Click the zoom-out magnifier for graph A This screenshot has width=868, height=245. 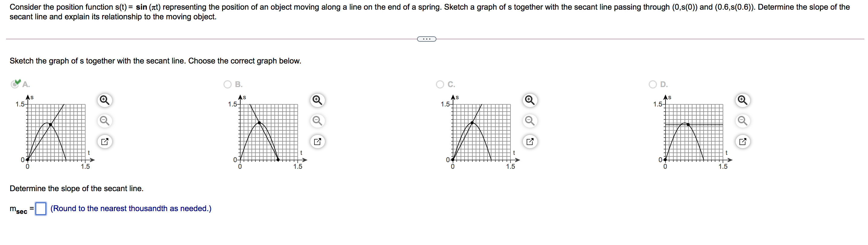point(105,121)
